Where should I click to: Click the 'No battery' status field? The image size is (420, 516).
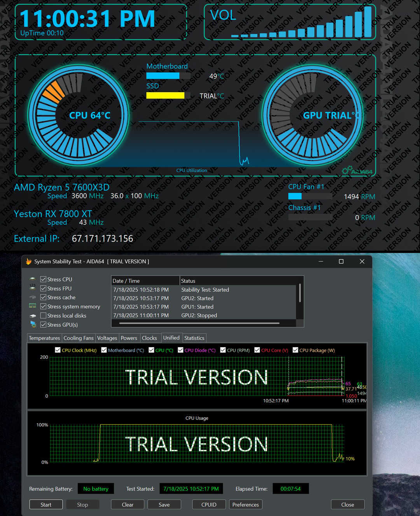[x=96, y=489]
